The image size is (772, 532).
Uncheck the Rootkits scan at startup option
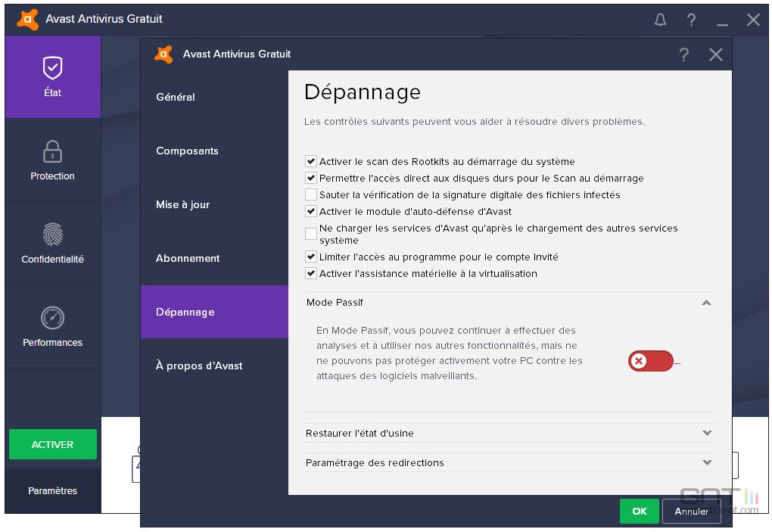310,161
